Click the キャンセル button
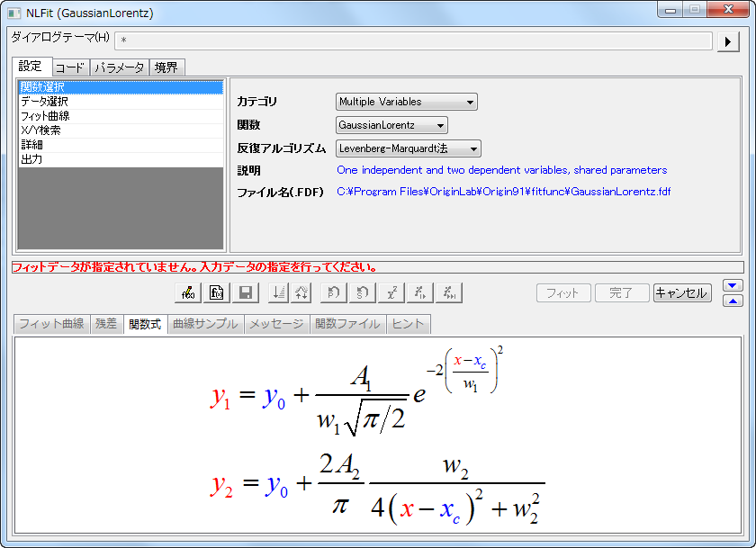 click(x=682, y=292)
